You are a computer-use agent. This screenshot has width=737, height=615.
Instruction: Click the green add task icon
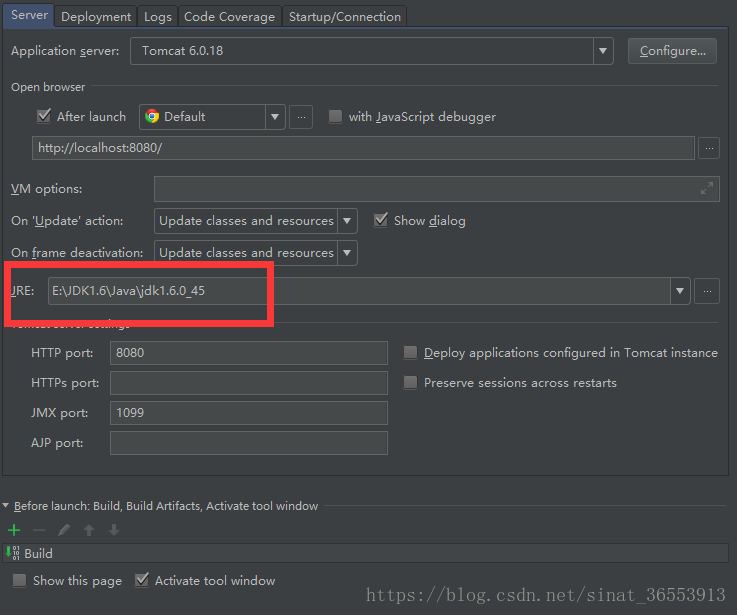pos(14,530)
